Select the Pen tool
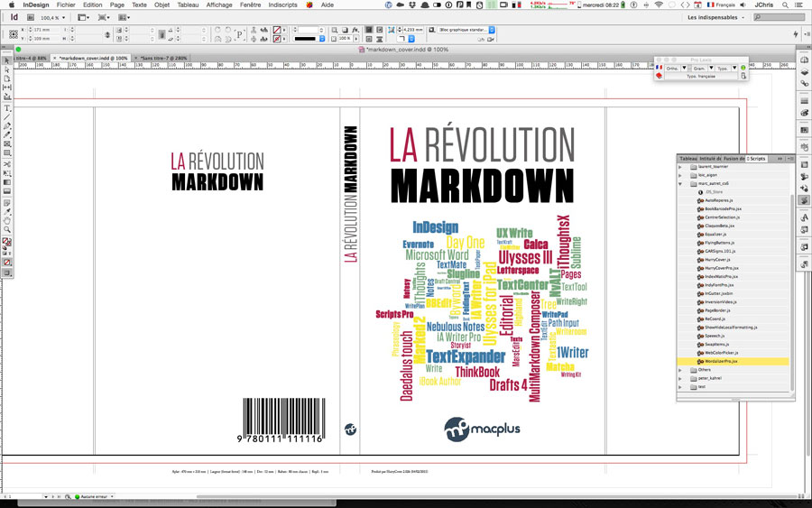Screen dimensions: 812x508 tap(7, 125)
